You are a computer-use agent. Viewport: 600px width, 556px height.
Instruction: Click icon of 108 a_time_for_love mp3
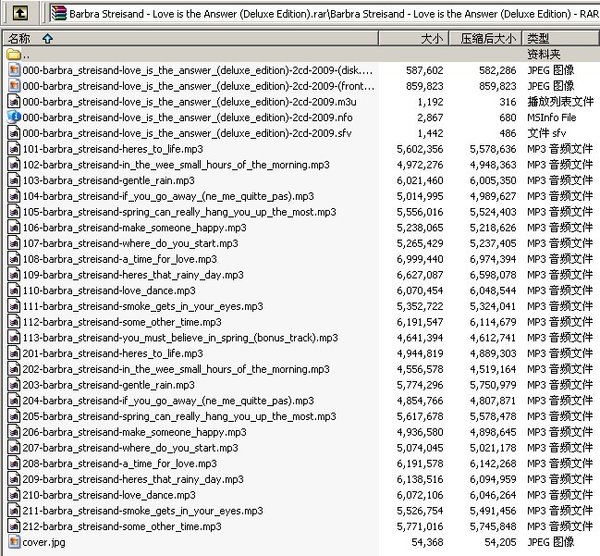tap(14, 259)
